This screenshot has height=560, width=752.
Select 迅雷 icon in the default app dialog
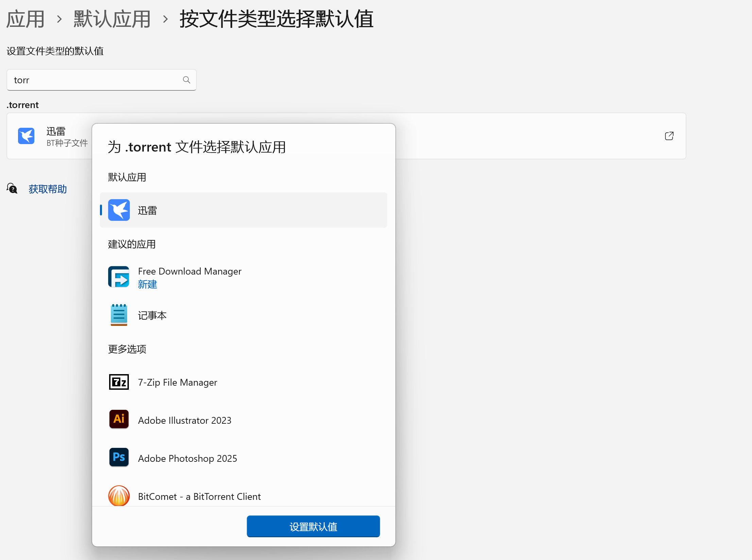click(119, 210)
